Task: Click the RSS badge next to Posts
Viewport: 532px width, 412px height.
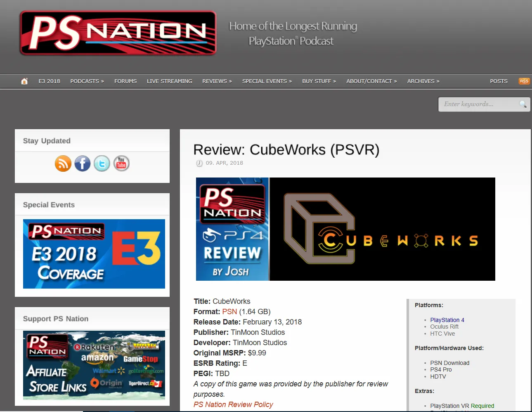Action: pyautogui.click(x=524, y=81)
